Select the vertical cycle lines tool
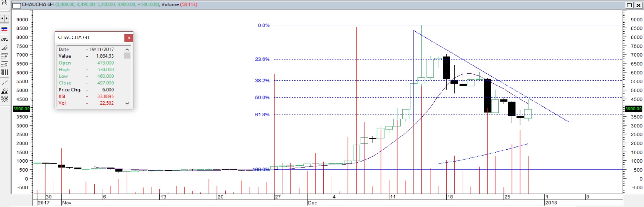The image size is (644, 207). click(4, 73)
